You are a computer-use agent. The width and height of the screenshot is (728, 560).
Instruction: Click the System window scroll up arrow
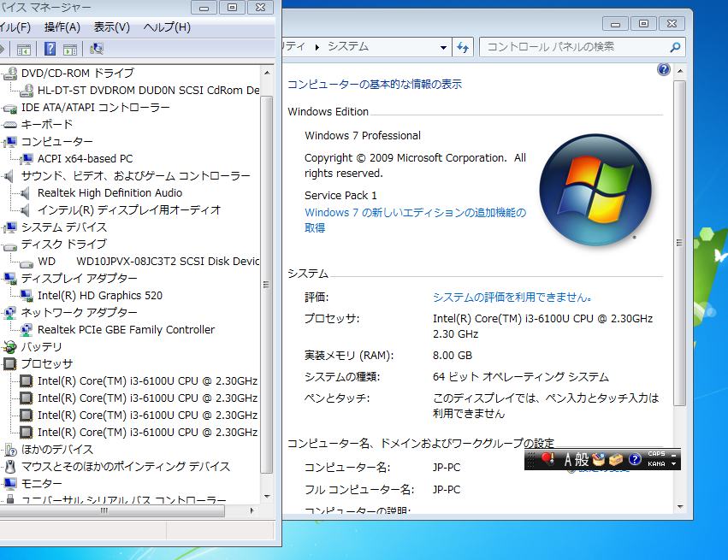click(x=680, y=71)
